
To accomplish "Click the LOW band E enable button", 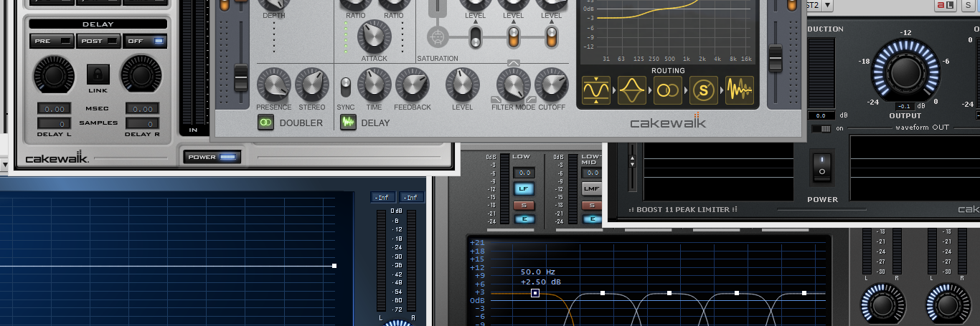I will click(x=523, y=219).
